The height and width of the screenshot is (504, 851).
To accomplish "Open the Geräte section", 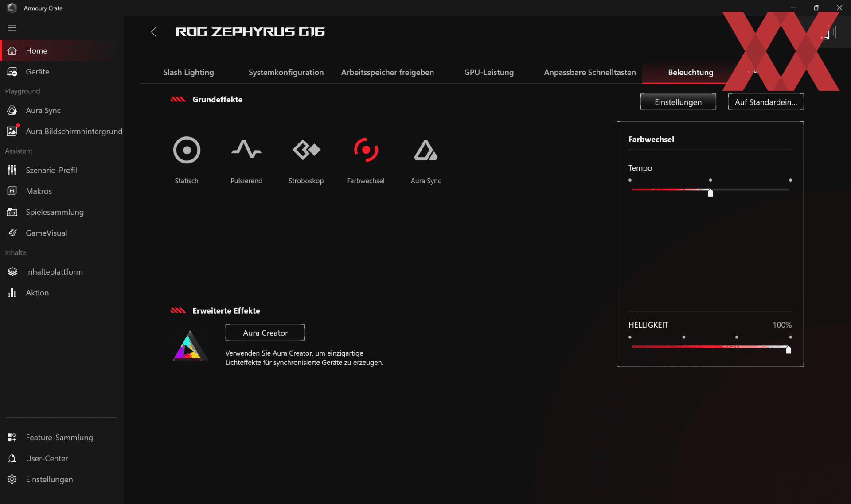I will [x=61, y=72].
